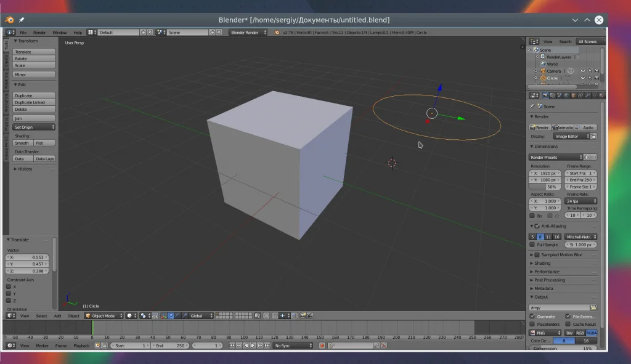Open the World properties tab icon
631x364 pixels.
tap(567, 95)
